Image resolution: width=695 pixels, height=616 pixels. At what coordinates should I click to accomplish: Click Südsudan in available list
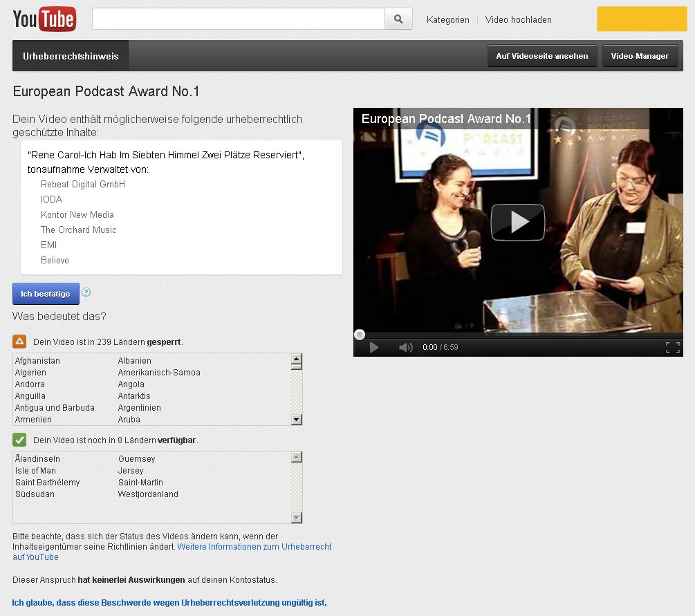(35, 494)
